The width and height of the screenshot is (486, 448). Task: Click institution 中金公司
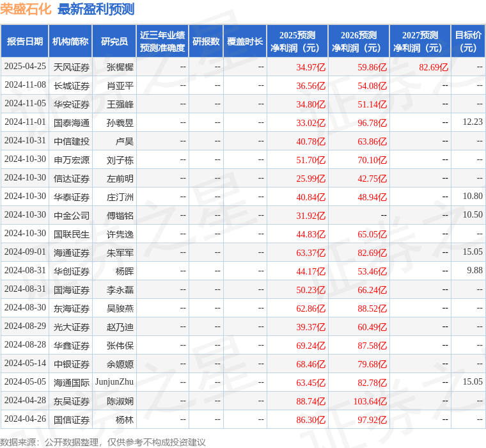(x=72, y=216)
